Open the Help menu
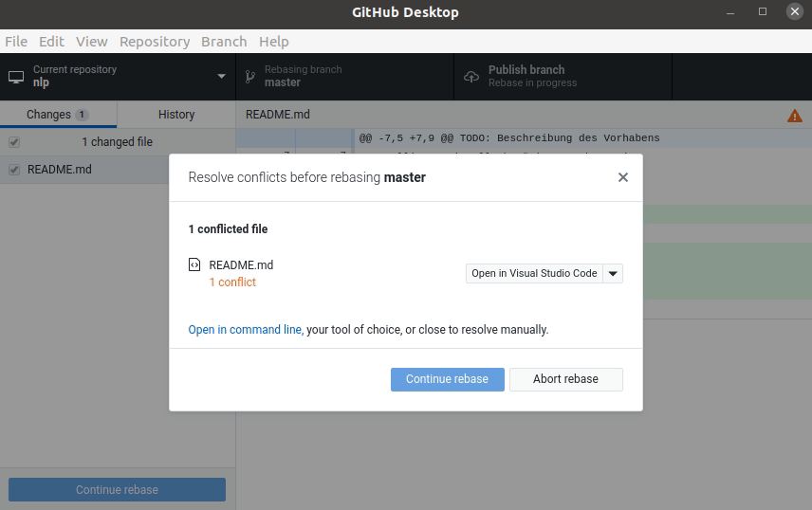The image size is (812, 510). [274, 42]
